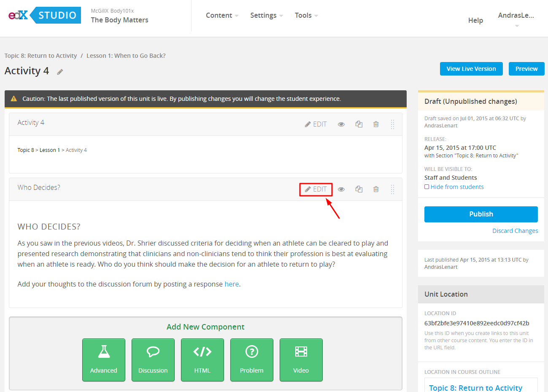The width and height of the screenshot is (548, 392).
Task: Click The Body Matters course title
Action: click(x=119, y=20)
